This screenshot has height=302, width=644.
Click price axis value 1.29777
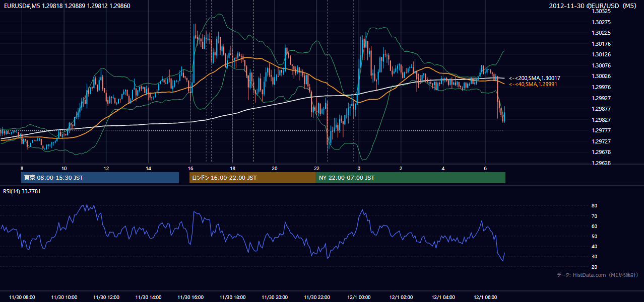pyautogui.click(x=602, y=130)
